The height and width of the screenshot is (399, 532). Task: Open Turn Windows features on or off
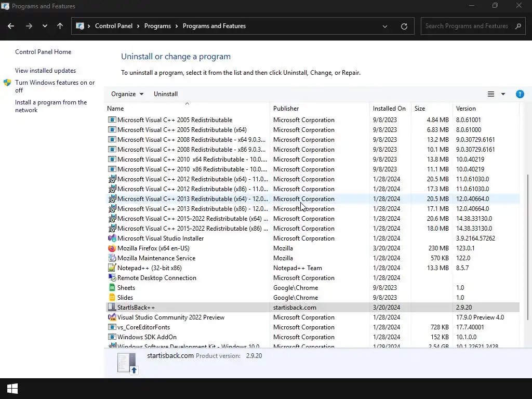coord(55,86)
